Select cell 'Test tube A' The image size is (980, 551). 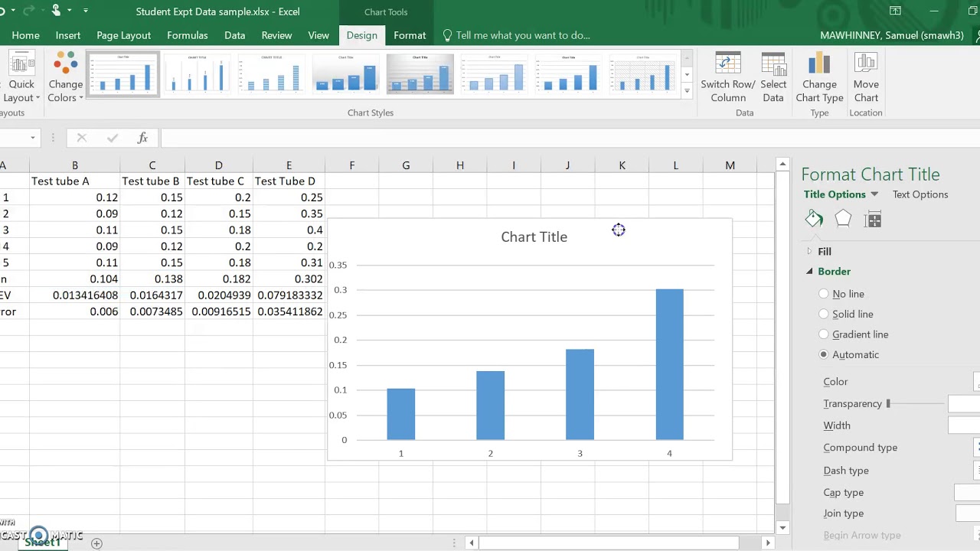(x=74, y=181)
